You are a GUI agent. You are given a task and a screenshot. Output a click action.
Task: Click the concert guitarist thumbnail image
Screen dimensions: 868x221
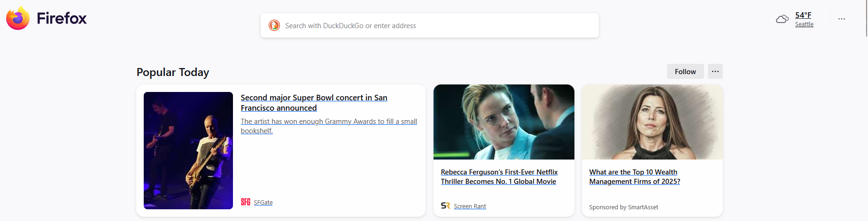tap(188, 150)
